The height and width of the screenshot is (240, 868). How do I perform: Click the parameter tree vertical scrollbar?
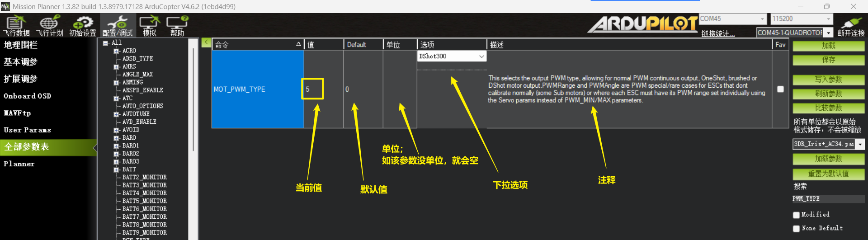point(193,99)
